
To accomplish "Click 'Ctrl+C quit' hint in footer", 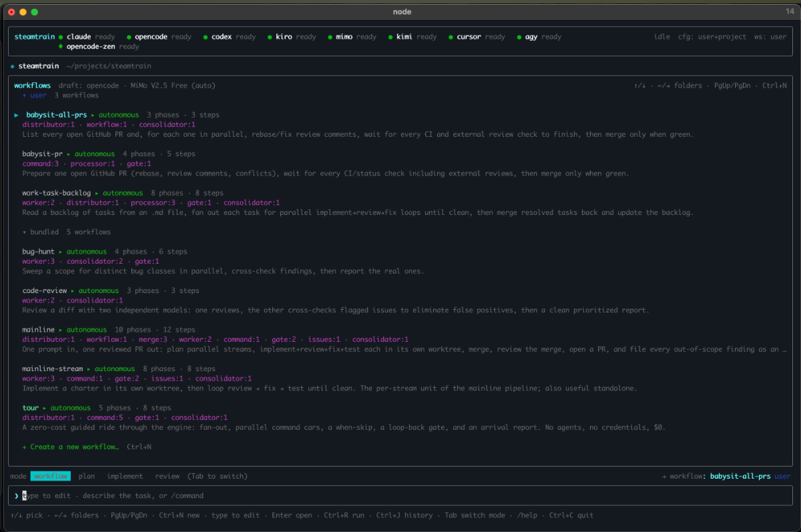I will (571, 515).
